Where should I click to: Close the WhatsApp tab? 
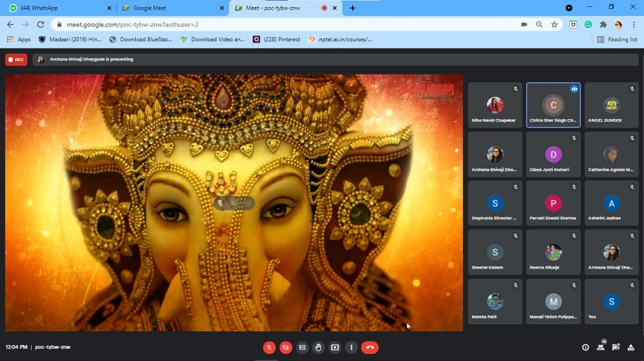click(109, 8)
